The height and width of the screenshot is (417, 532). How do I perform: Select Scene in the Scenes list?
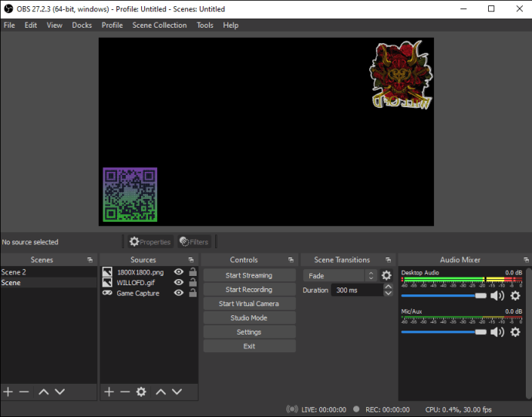[x=49, y=283]
